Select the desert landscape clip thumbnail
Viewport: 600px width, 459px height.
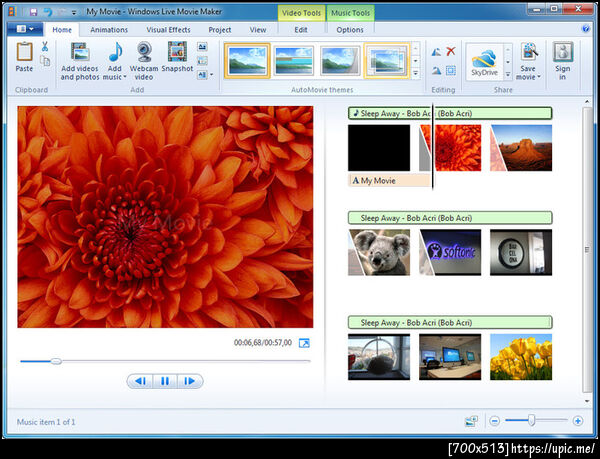click(521, 148)
